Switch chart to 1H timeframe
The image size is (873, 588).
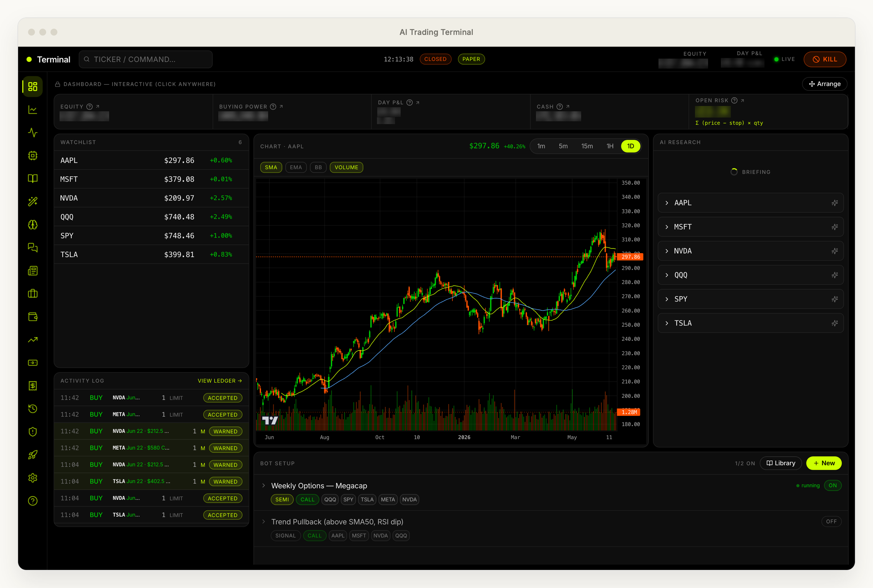coord(610,146)
